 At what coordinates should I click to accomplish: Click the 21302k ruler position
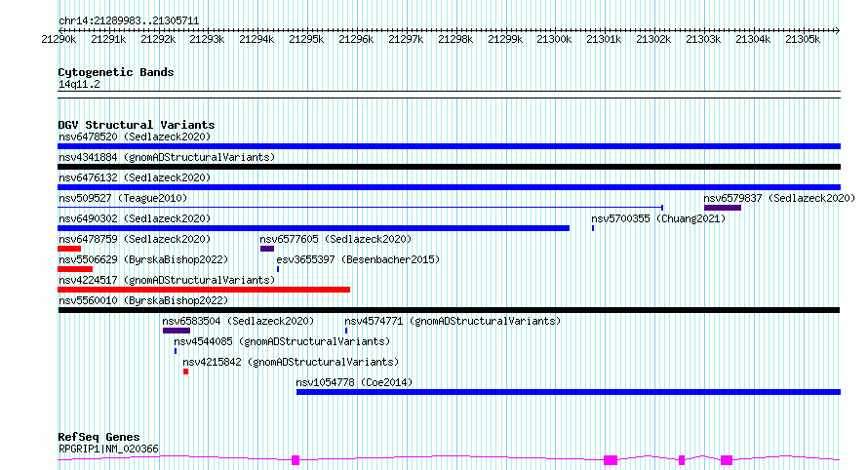653,39
